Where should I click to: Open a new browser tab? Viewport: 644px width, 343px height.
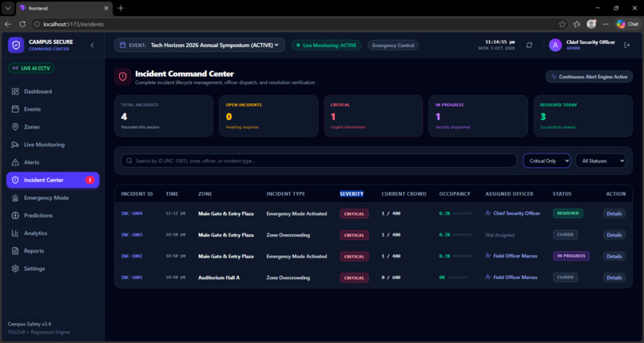121,8
